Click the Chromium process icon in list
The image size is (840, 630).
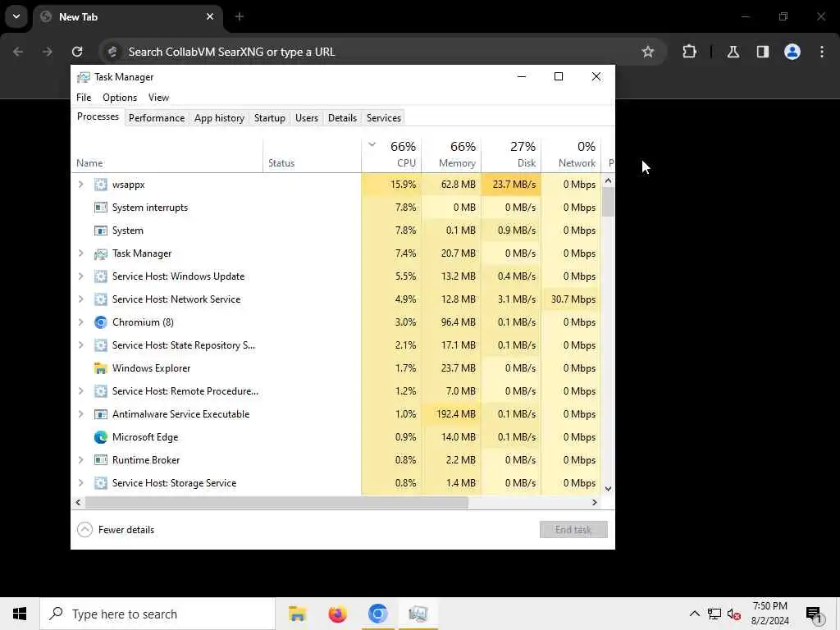coord(101,322)
